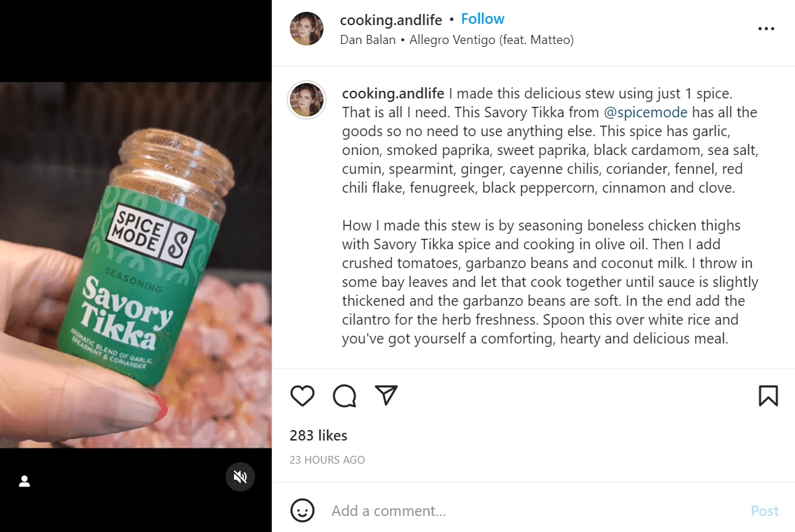Viewport: 795px width, 532px height.
Task: Open cooking.andlife profile from header username
Action: pos(391,20)
